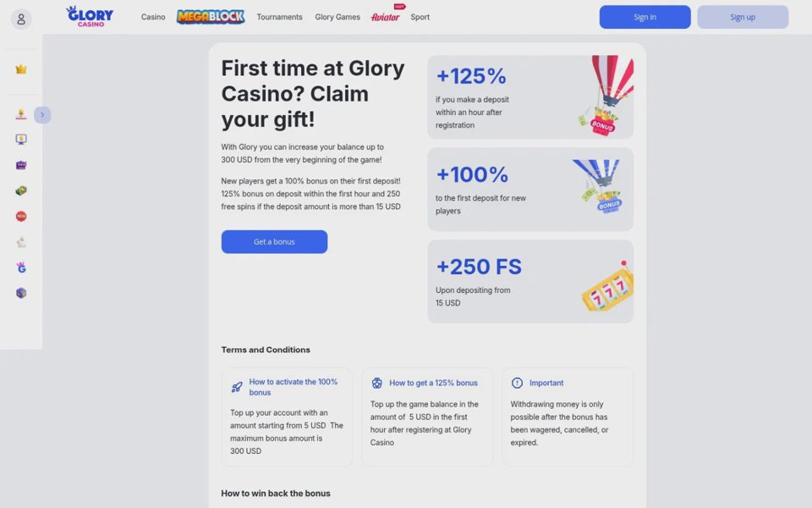Switch to the Sport section
The image size is (812, 508).
pyautogui.click(x=420, y=17)
